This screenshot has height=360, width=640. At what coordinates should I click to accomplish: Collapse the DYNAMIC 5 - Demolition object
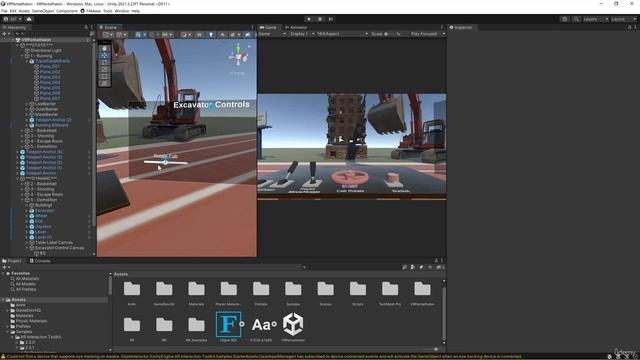click(x=22, y=200)
